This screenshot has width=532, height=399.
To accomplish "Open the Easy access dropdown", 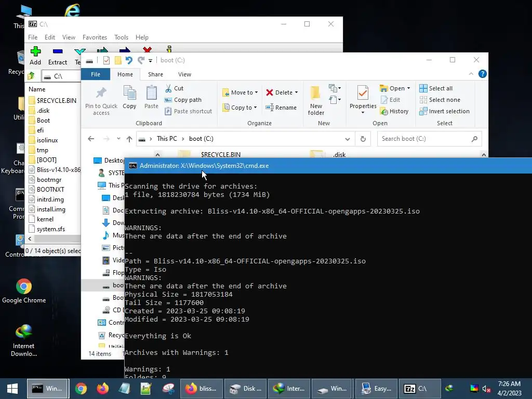I will (x=335, y=100).
